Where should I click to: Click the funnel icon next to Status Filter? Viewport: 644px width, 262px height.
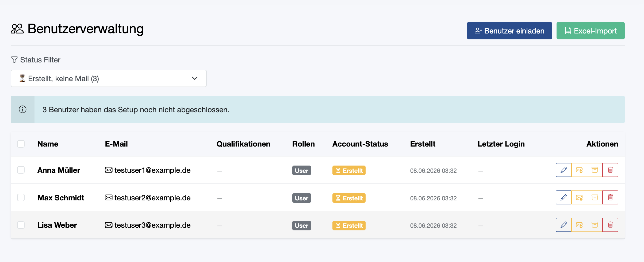click(14, 59)
